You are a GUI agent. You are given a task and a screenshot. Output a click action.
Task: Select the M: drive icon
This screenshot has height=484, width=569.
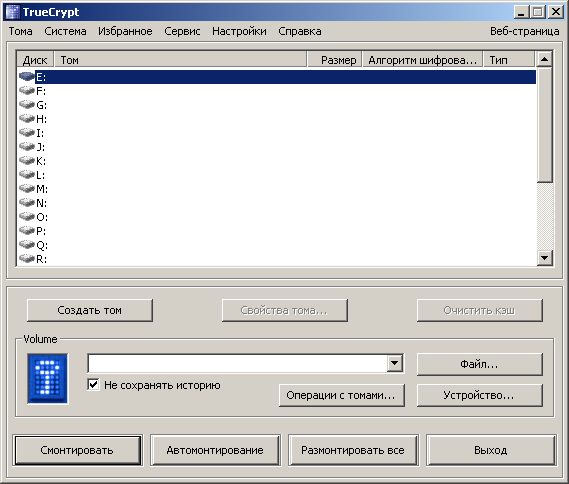pos(26,189)
